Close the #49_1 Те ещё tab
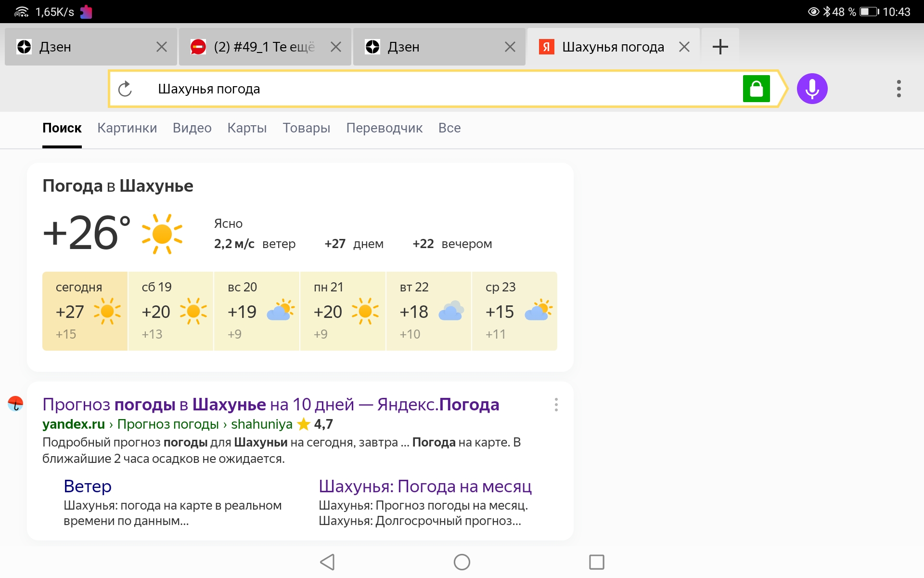Image resolution: width=924 pixels, height=578 pixels. (336, 47)
